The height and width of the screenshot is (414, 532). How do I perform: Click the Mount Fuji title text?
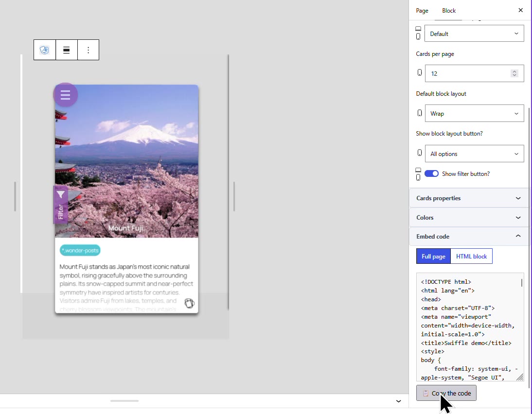126,228
